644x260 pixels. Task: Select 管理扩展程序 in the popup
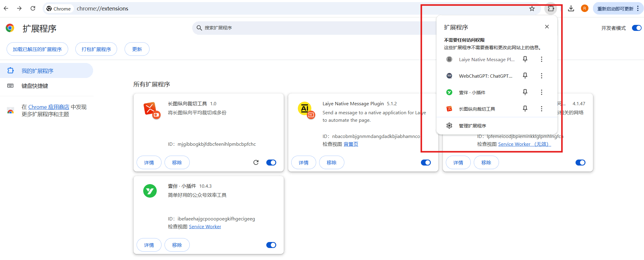click(497, 126)
